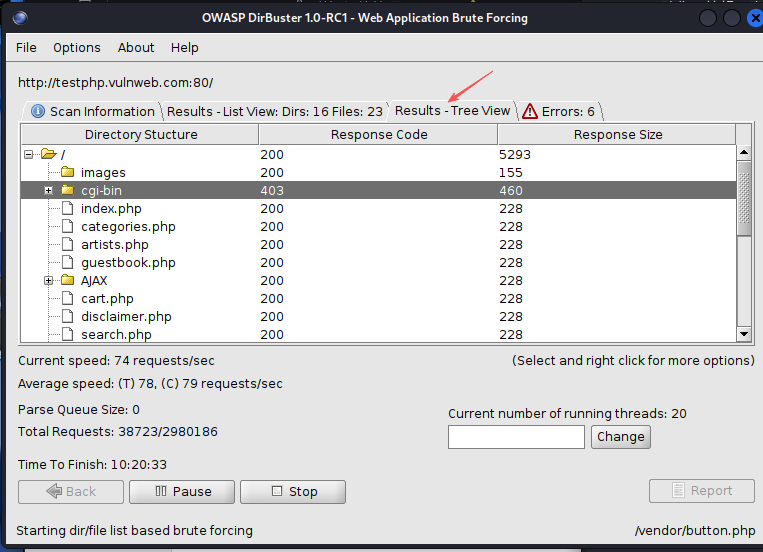Click the tree view vertical scrollbar thumb
Viewport: 763px width, 552px height.
click(x=744, y=199)
